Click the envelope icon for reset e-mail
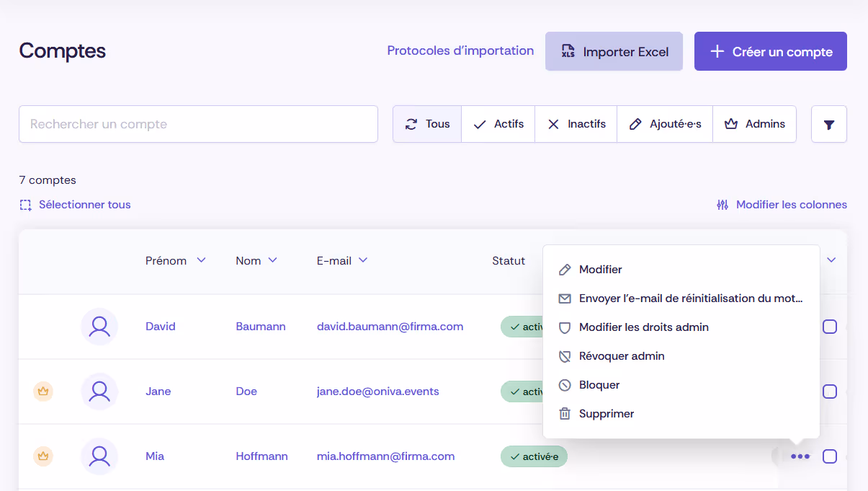 point(565,298)
